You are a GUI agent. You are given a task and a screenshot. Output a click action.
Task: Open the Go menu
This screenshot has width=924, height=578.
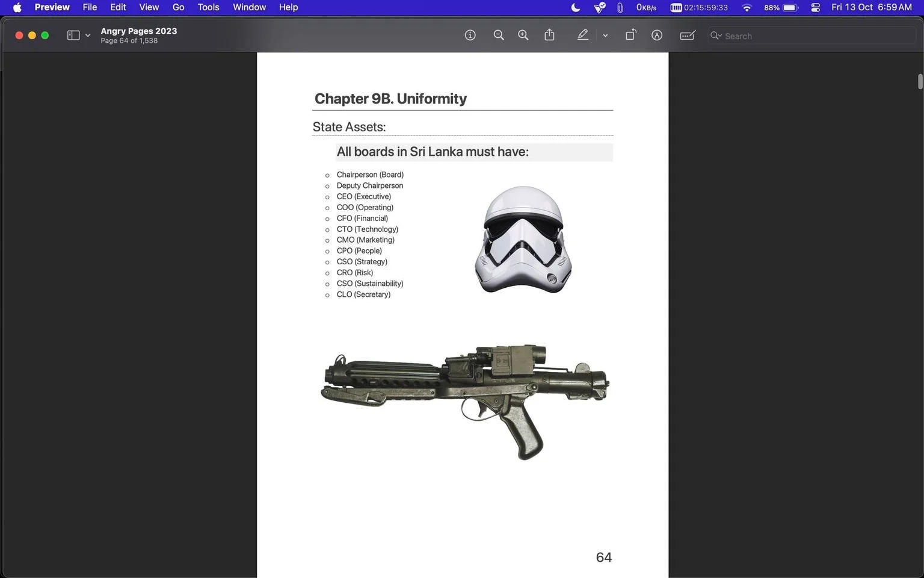(179, 7)
